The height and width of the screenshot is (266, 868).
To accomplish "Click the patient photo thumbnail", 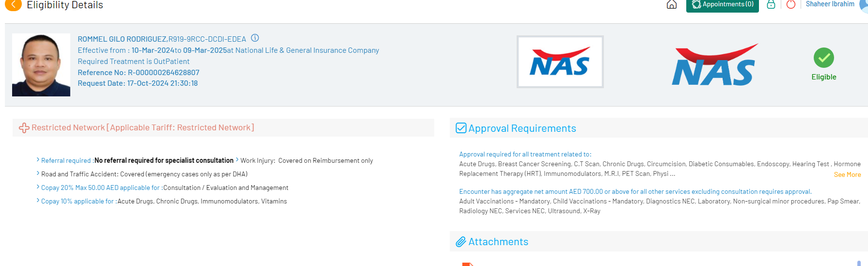I will point(41,65).
